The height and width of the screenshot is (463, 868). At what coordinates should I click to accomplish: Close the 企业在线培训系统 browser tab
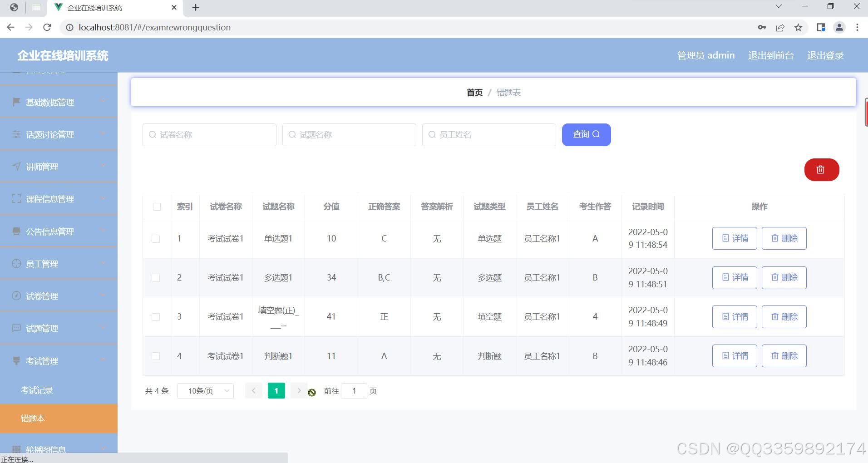(174, 7)
